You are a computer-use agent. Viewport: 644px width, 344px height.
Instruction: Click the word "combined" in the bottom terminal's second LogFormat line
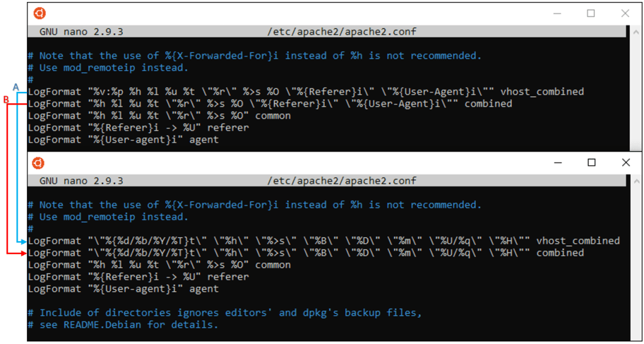point(560,253)
